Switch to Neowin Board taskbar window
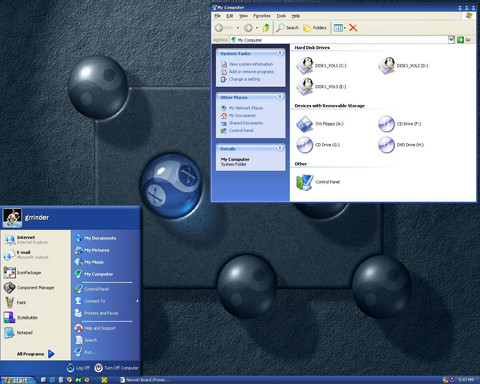The image size is (480, 384). point(145,380)
